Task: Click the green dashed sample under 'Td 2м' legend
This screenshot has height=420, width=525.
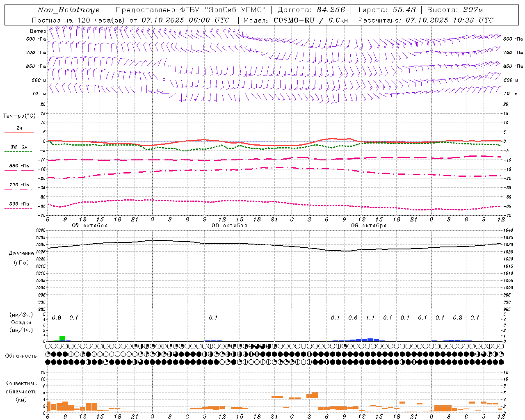Action: coord(18,151)
